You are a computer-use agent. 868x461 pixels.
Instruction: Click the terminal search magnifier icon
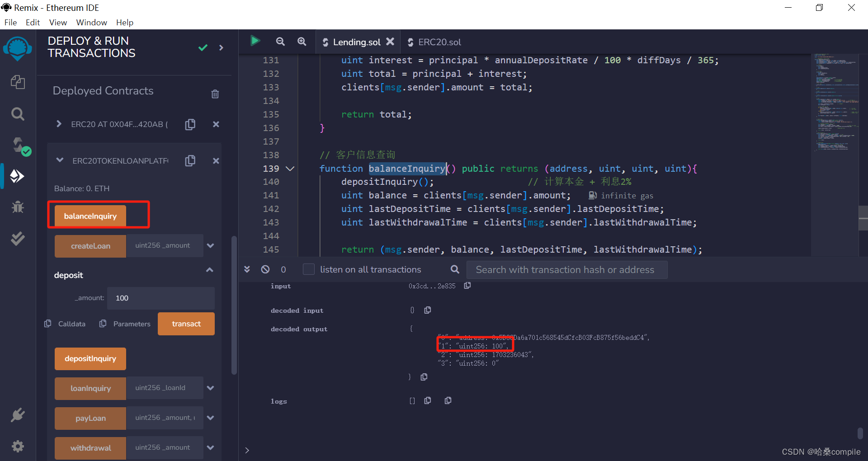point(455,269)
